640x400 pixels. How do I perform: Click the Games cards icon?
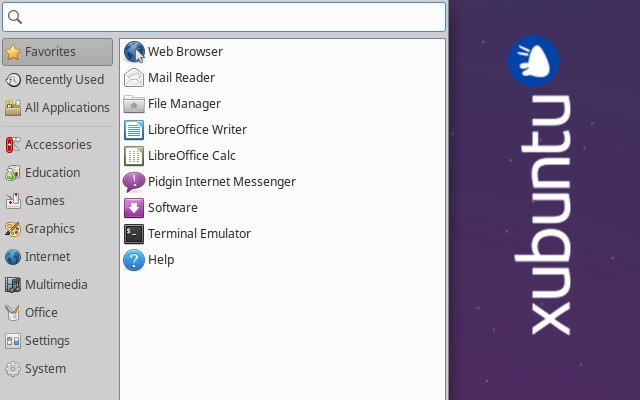(13, 201)
